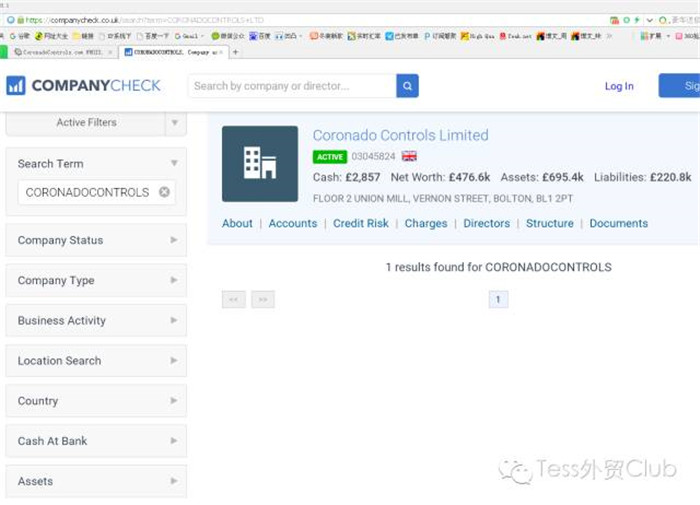Click the Union Mill Bolton address text
Image resolution: width=700 pixels, height=505 pixels.
(442, 199)
